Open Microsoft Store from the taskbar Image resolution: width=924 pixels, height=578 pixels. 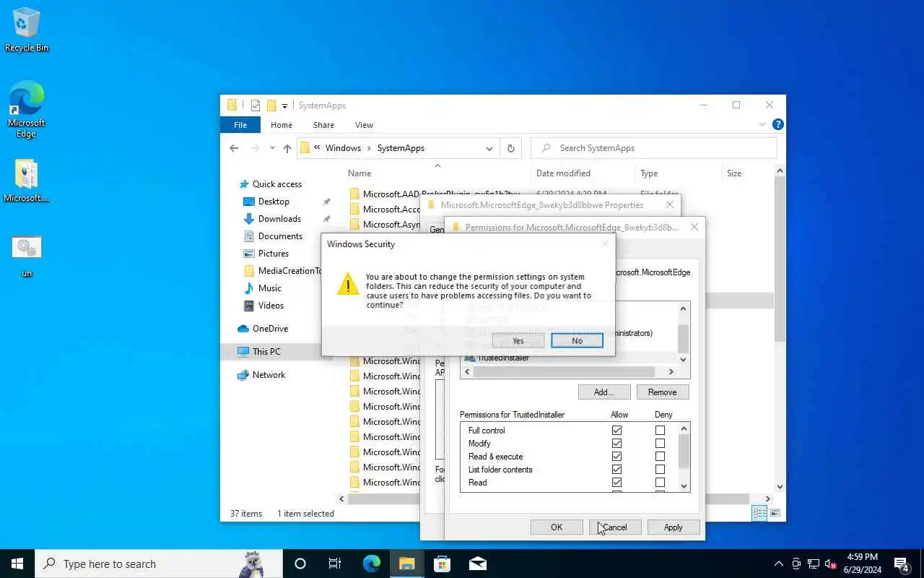[x=442, y=564]
